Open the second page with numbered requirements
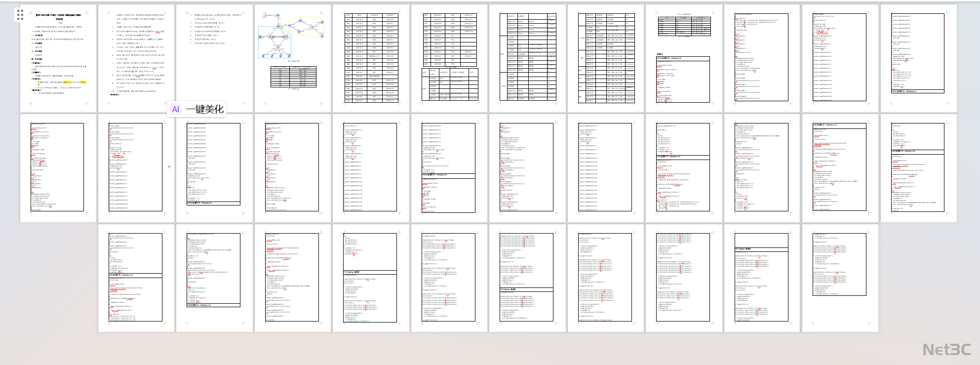Viewport: 980px width, 365px height. pos(136,58)
